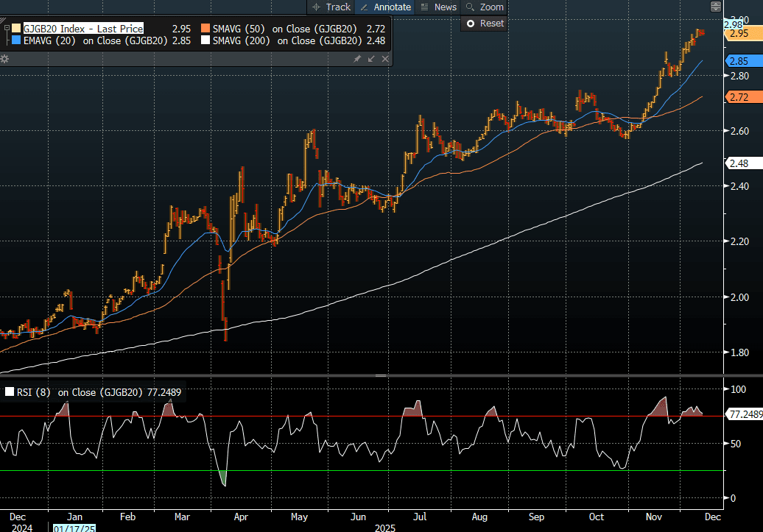Select the Reset zoom radio button

[x=471, y=24]
